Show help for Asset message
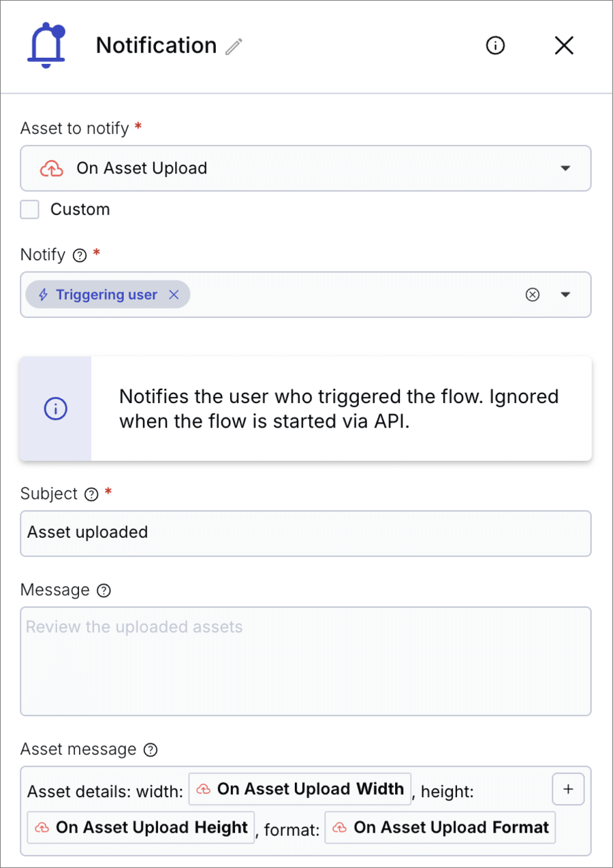613x868 pixels. click(x=151, y=750)
